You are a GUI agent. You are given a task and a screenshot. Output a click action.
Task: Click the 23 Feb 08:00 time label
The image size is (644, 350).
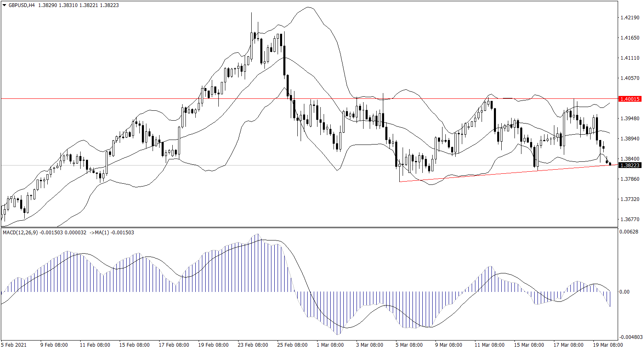point(253,345)
